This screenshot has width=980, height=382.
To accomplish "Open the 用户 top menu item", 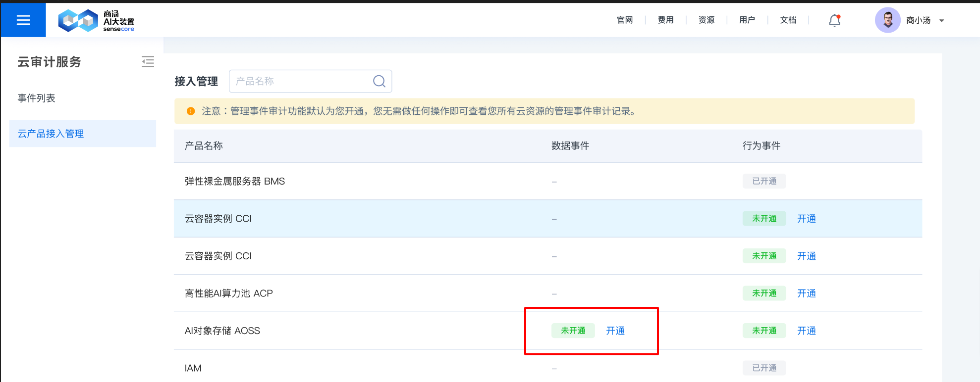I will pos(747,20).
